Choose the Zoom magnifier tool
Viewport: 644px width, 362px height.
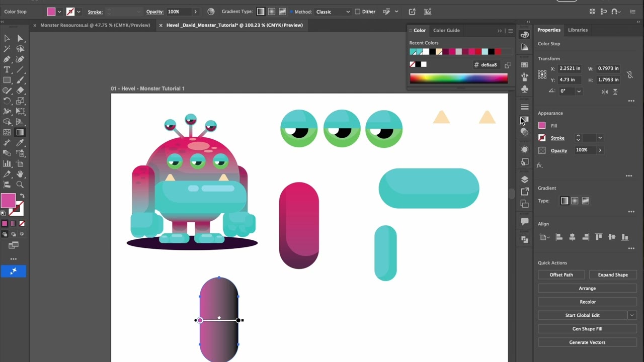[x=20, y=185]
